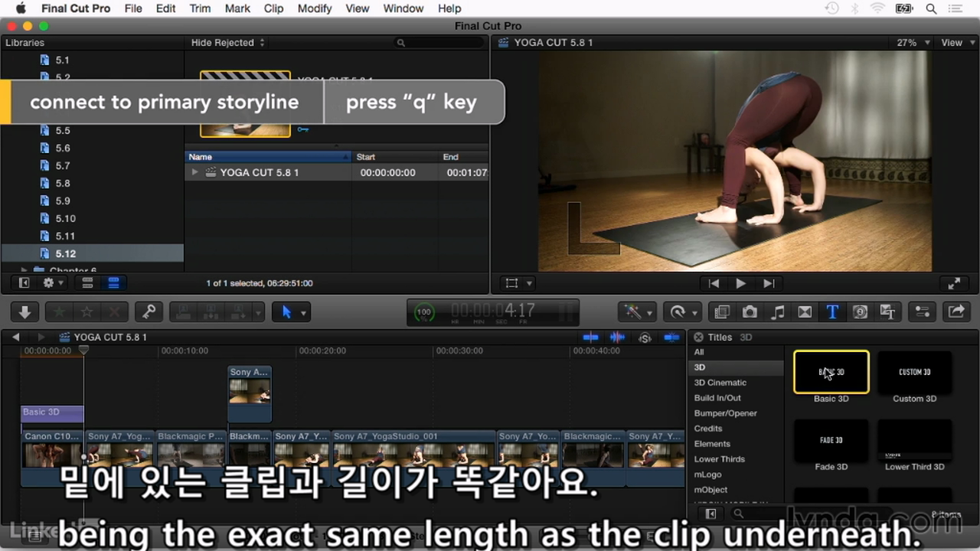Open edit options dropdown beside the overwrite button

point(259,311)
